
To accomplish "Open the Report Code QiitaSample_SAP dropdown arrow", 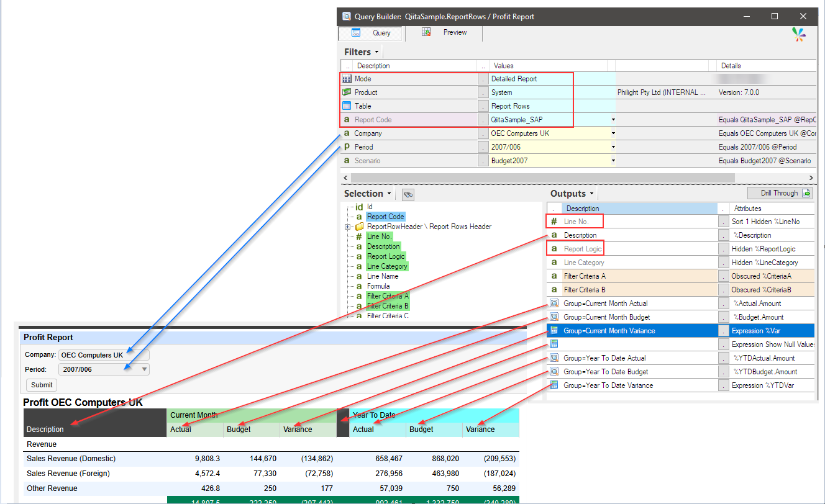I will pos(613,120).
